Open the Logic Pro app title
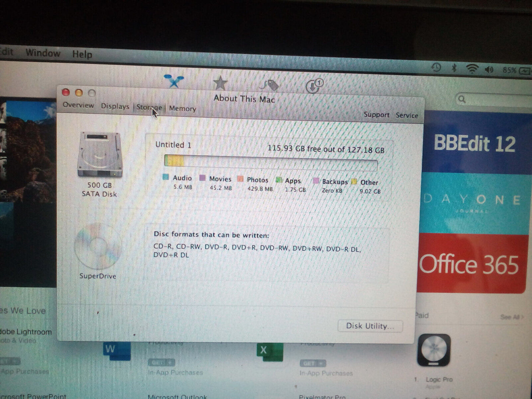Screen dimensions: 532x399 439,379
